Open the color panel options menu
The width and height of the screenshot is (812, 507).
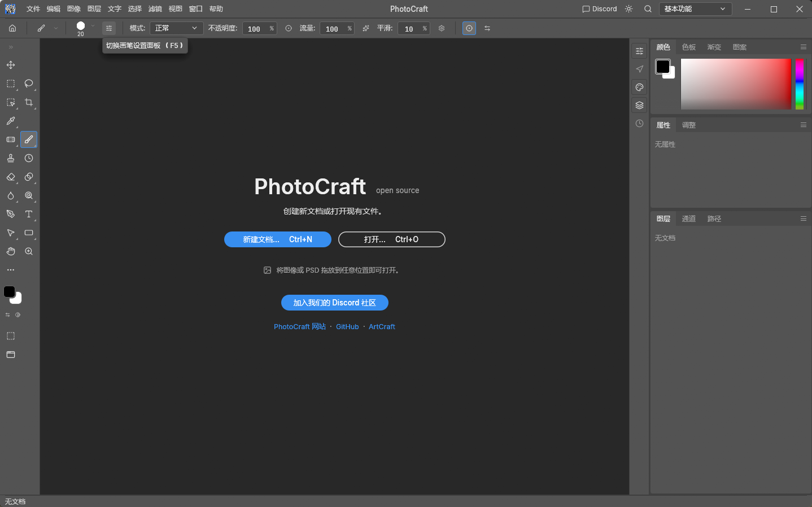pyautogui.click(x=803, y=47)
